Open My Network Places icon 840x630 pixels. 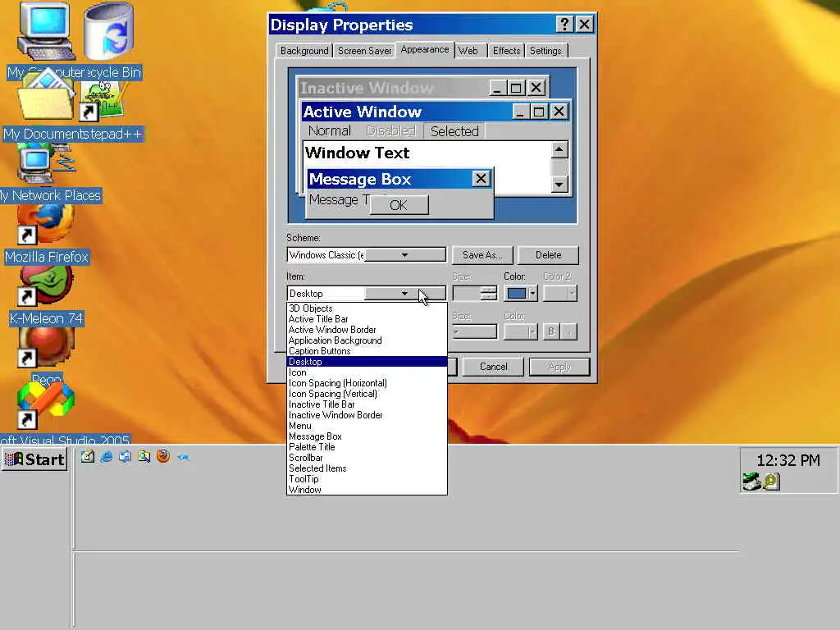tap(46, 163)
